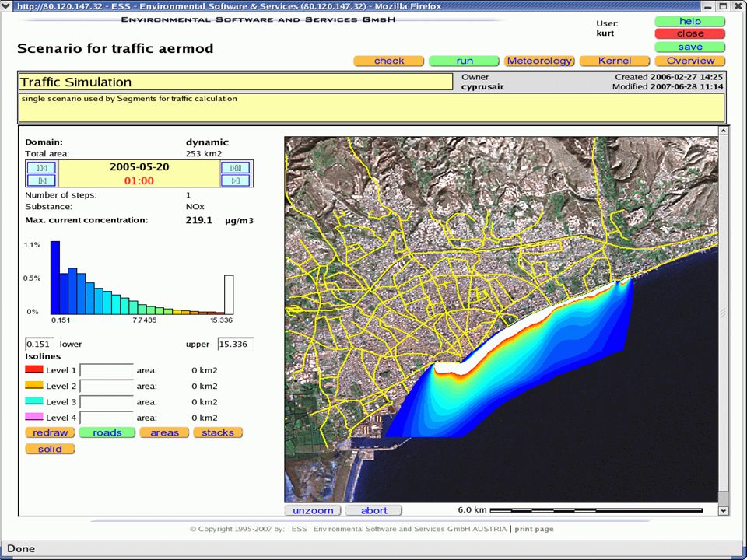
Task: Click the scroll down arrow
Action: click(723, 511)
